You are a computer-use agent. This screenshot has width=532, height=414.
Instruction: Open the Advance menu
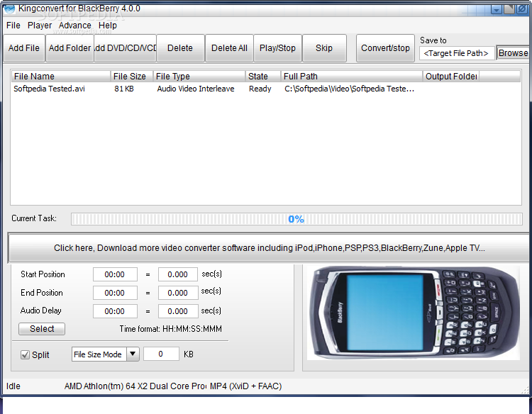coord(74,26)
